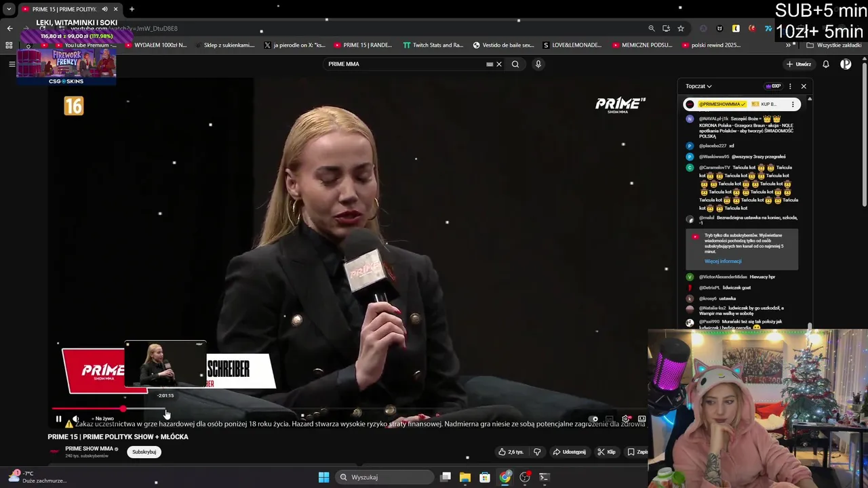Open the pinned @PRIMESHOWMMA message options
This screenshot has height=488, width=868.
[x=793, y=104]
